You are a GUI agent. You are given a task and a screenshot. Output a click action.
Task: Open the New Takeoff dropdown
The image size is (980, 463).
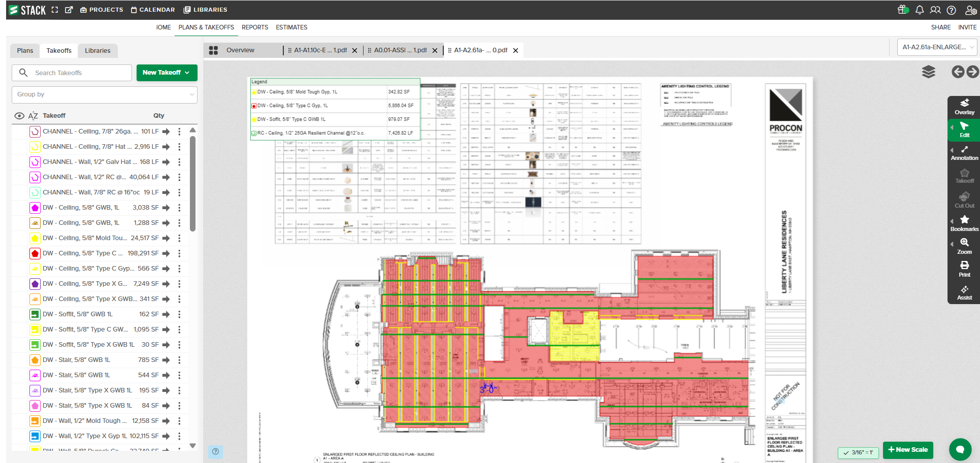[167, 73]
